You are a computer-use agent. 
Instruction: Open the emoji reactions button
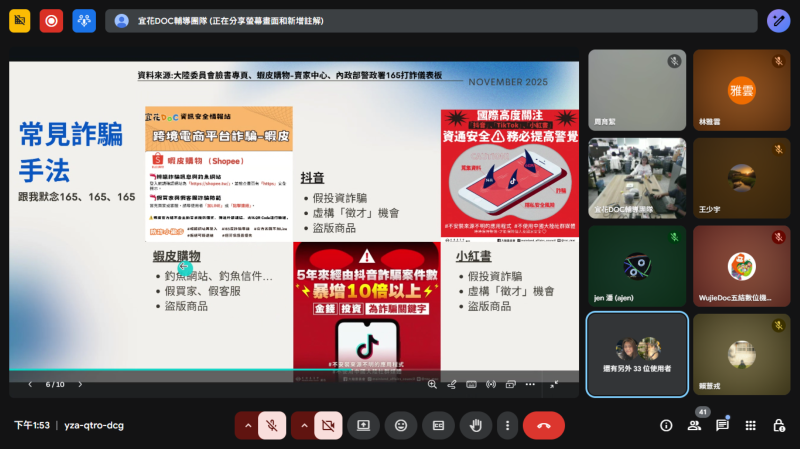click(x=401, y=425)
